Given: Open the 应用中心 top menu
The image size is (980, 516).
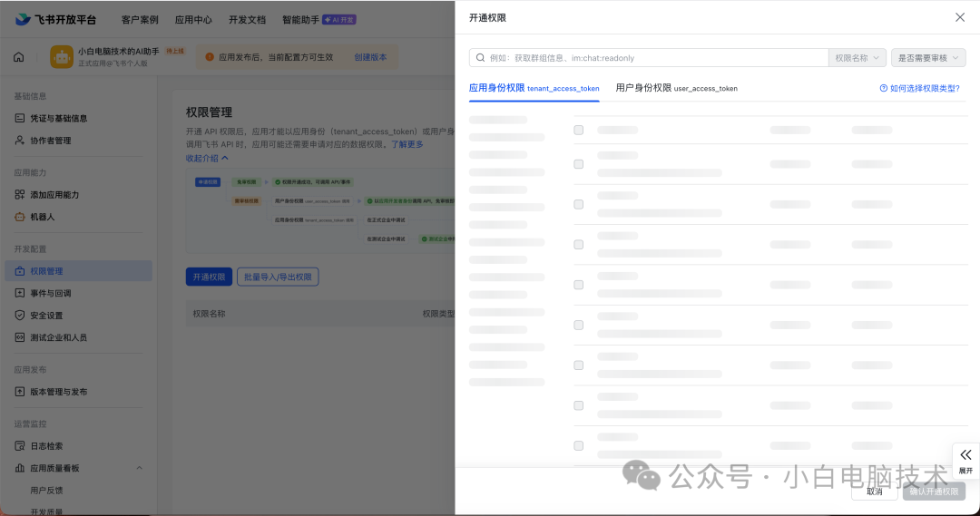Looking at the screenshot, I should click(193, 19).
